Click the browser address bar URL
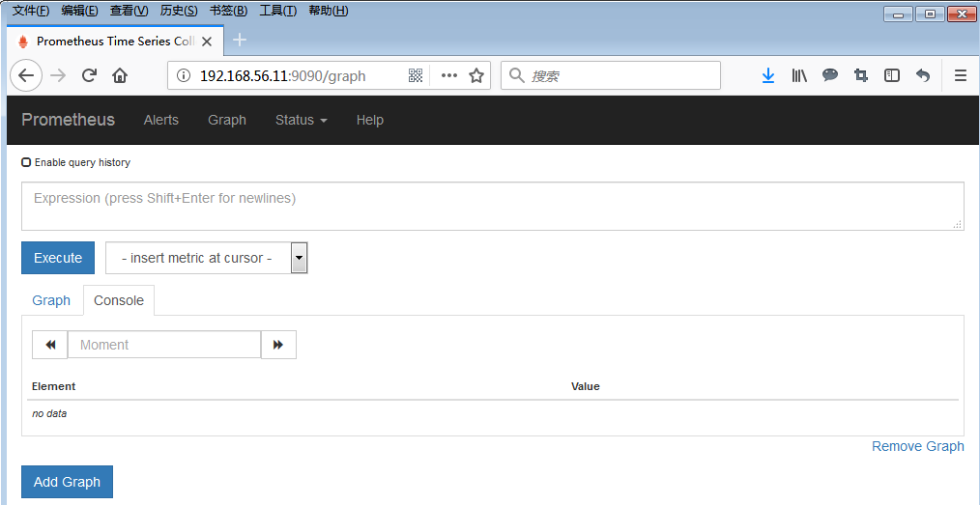This screenshot has width=980, height=505. (x=282, y=76)
